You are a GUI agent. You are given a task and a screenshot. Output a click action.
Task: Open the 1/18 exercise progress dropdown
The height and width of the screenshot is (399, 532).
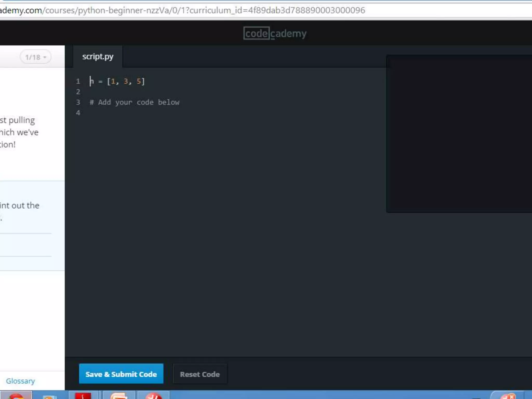click(36, 57)
